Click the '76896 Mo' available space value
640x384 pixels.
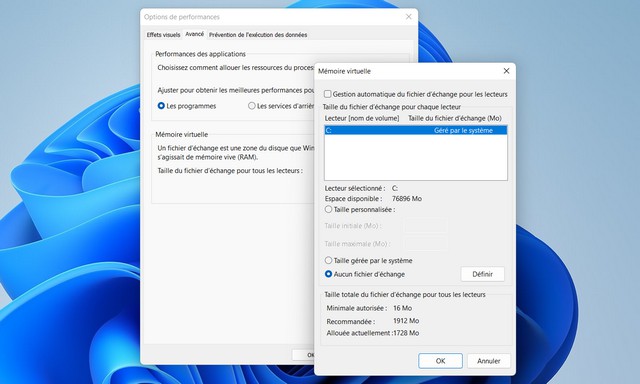point(407,199)
